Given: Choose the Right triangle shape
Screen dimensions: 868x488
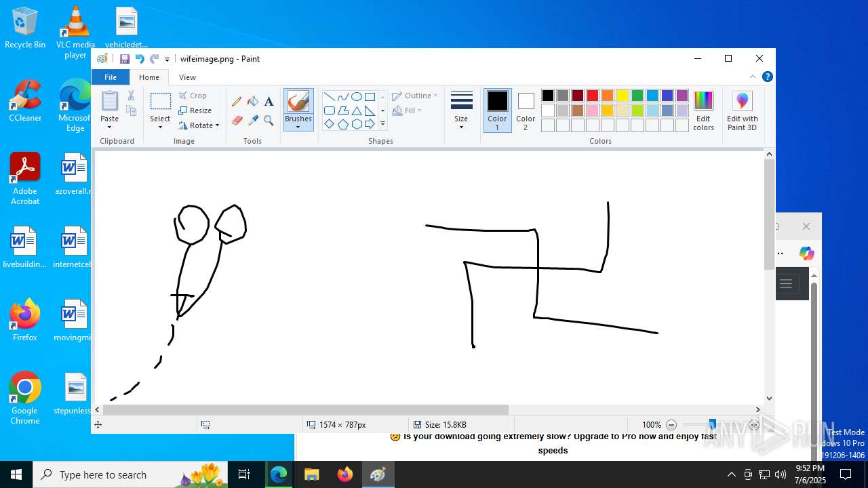Looking at the screenshot, I should pos(370,110).
